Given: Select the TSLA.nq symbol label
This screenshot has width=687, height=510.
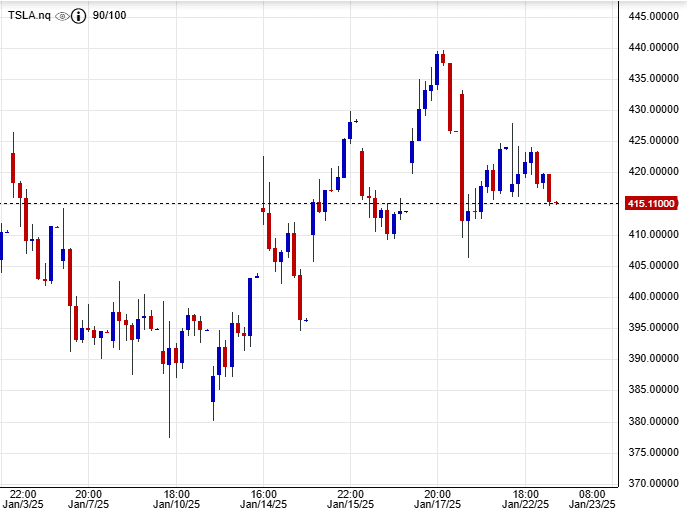Looking at the screenshot, I should (29, 16).
